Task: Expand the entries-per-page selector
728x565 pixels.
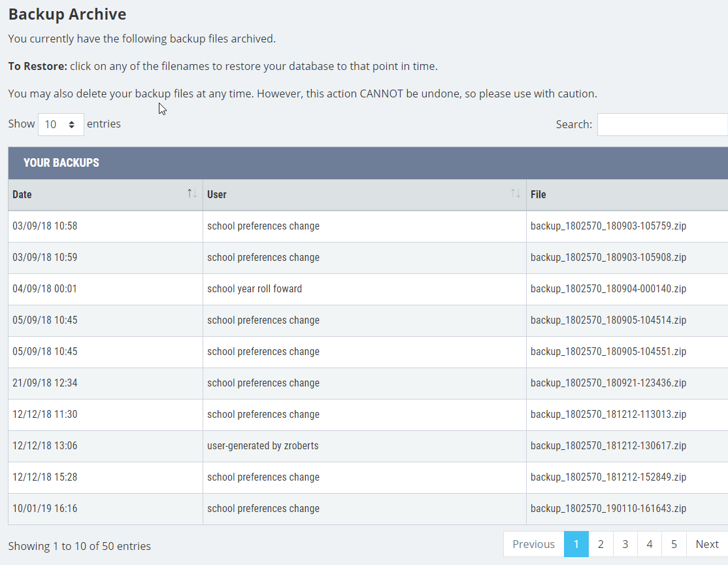Action: pyautogui.click(x=61, y=124)
